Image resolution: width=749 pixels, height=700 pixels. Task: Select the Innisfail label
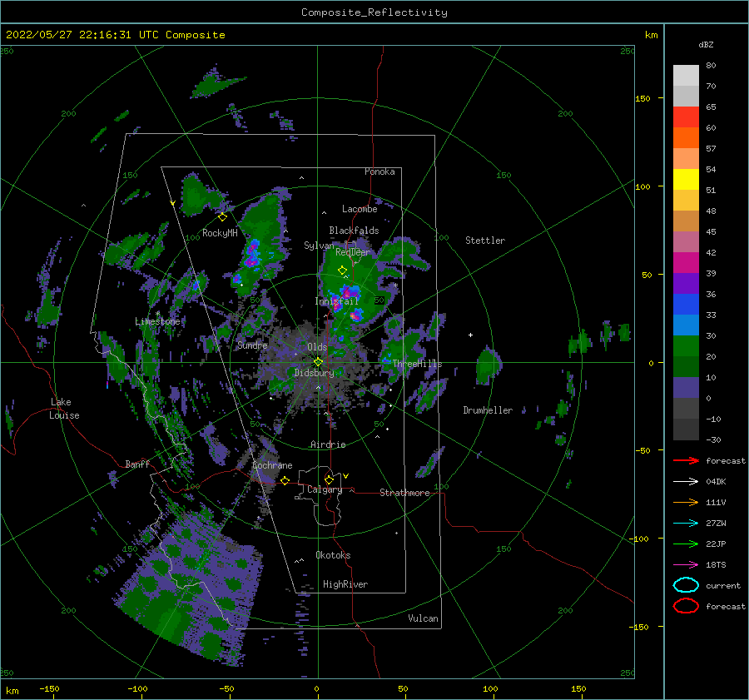(x=337, y=301)
